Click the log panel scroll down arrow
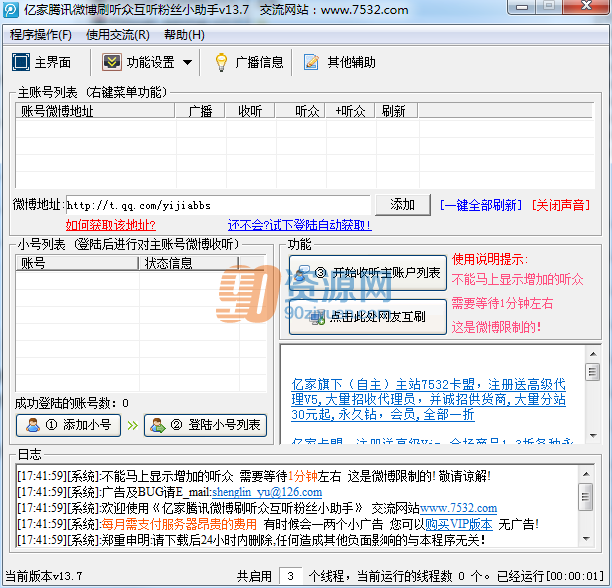Viewport: 612px width, 588px height. click(586, 538)
